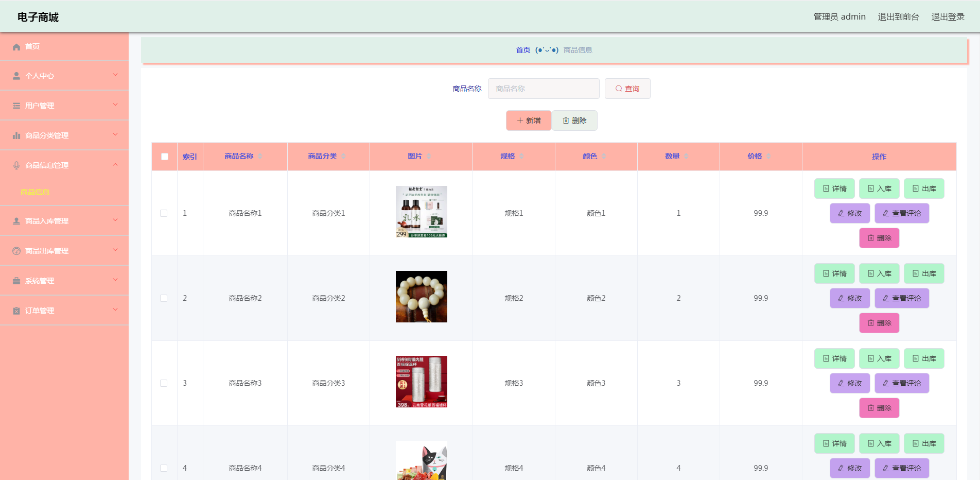Click 出库 for 商品名称1
This screenshot has width=980, height=480.
click(x=924, y=188)
